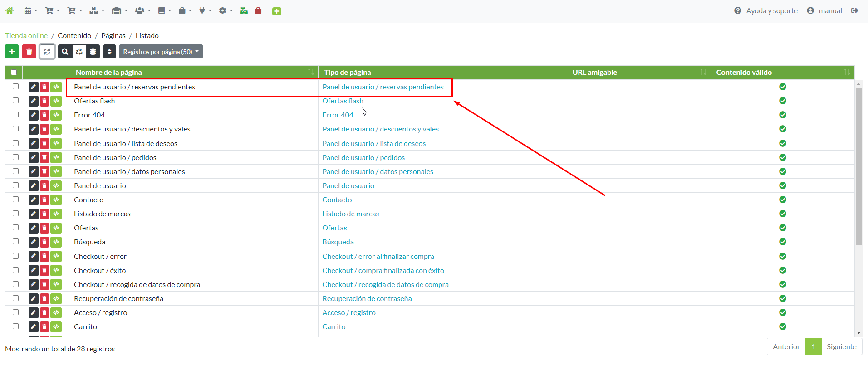Delete the Error 404 page row

tap(44, 115)
